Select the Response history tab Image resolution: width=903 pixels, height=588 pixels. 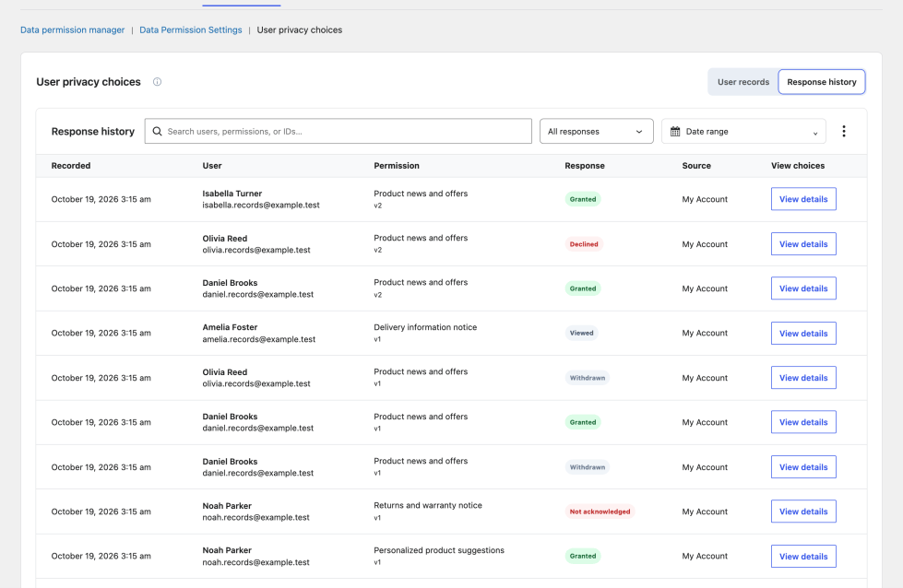tap(821, 82)
